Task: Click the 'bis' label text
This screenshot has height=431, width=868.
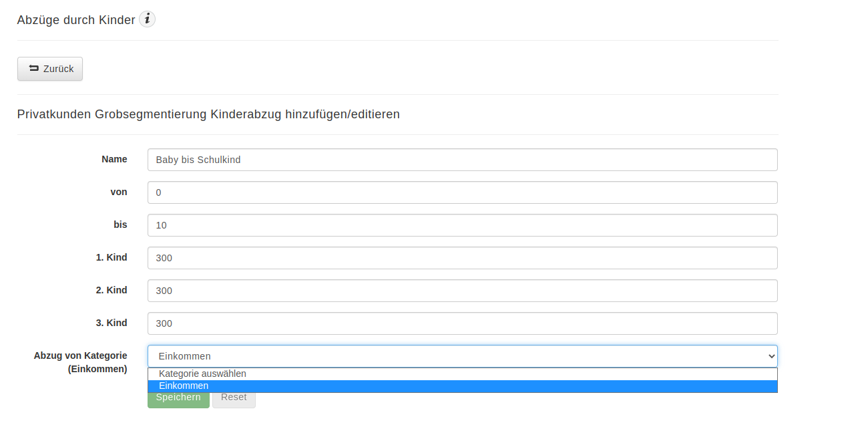Action: pos(120,225)
